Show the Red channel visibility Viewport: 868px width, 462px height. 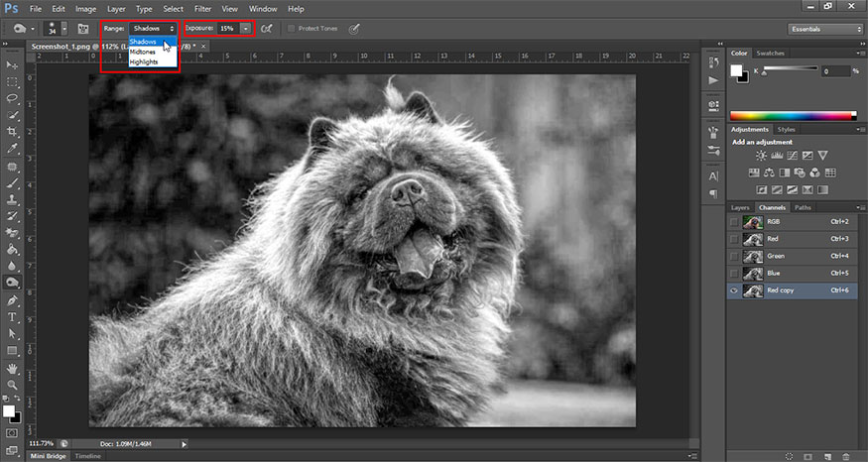click(734, 239)
